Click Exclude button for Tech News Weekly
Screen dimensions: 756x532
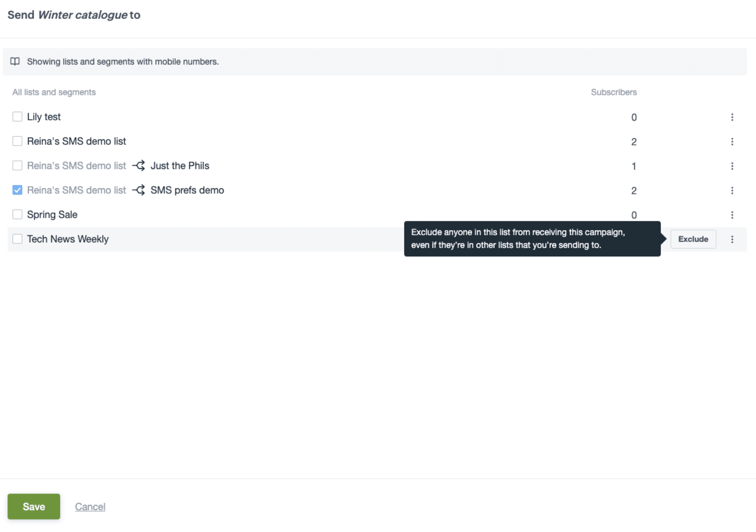[693, 239]
